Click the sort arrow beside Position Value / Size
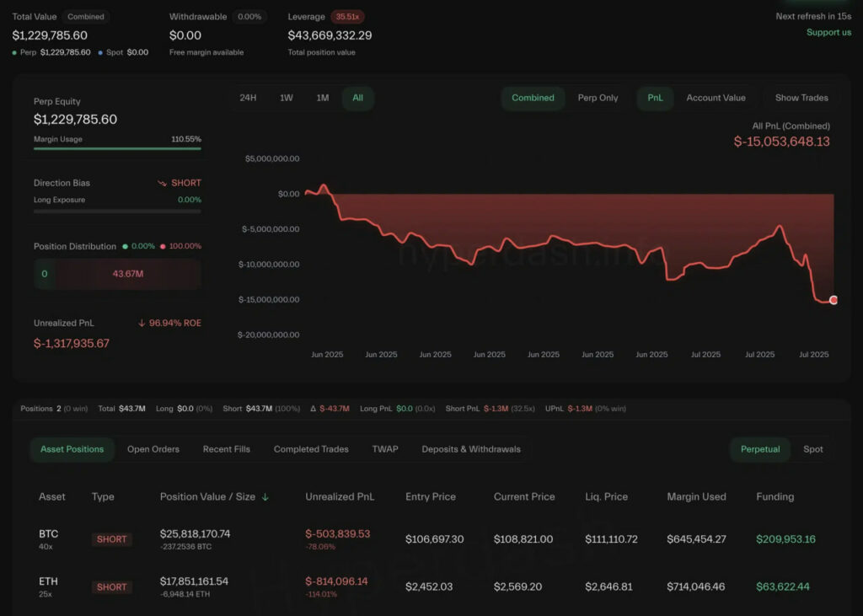This screenshot has height=616, width=863. coord(265,497)
